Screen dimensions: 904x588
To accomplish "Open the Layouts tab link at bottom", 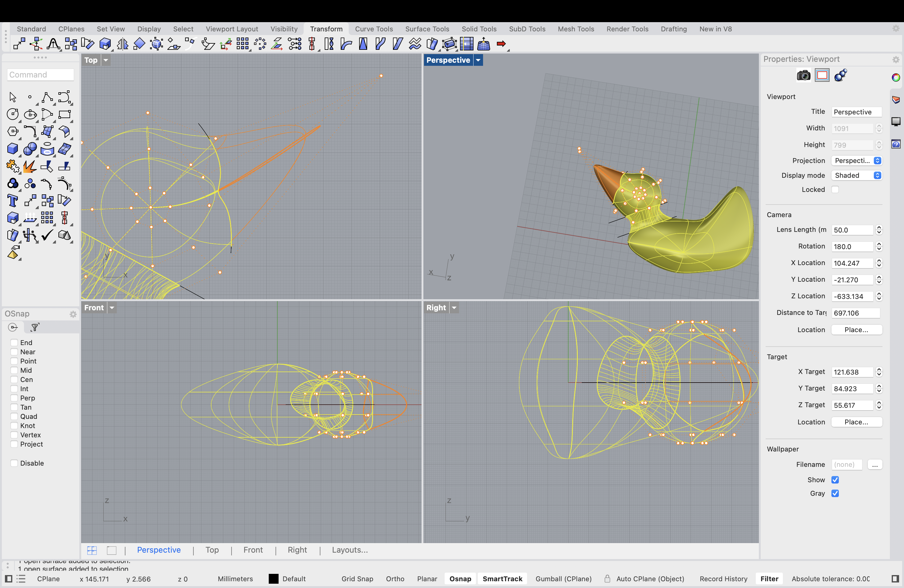I will pyautogui.click(x=350, y=550).
